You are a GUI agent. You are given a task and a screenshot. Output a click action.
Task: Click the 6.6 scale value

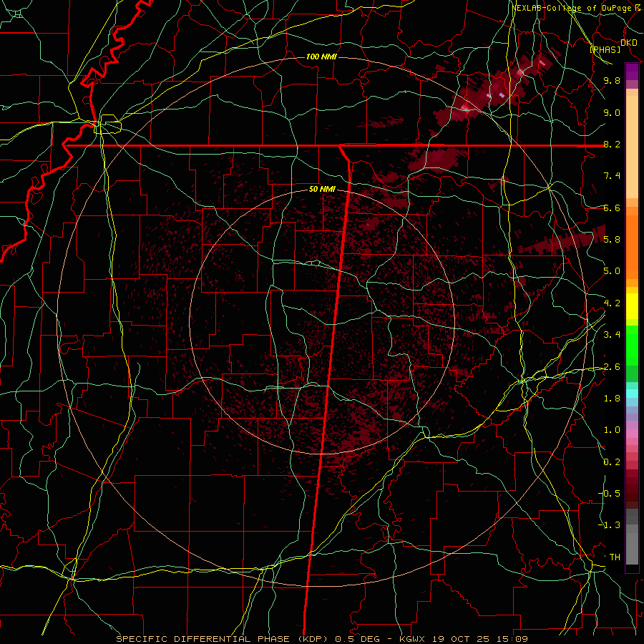click(x=612, y=208)
